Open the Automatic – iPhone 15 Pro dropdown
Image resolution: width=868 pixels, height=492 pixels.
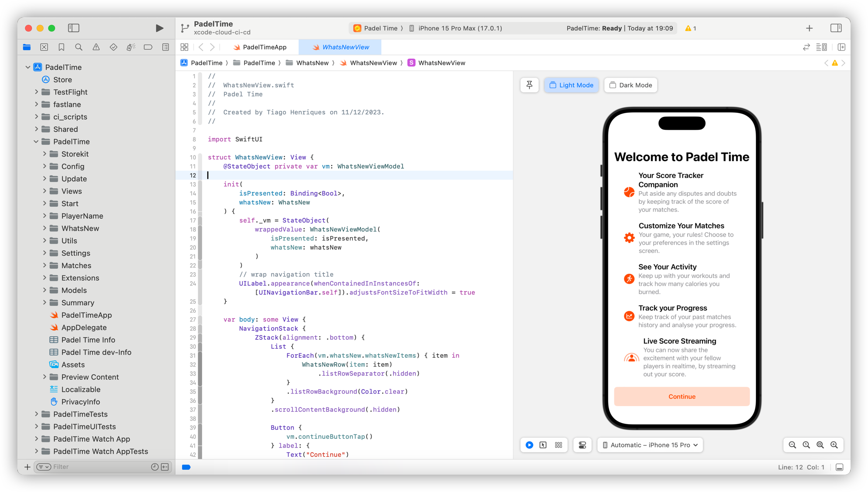click(x=650, y=445)
